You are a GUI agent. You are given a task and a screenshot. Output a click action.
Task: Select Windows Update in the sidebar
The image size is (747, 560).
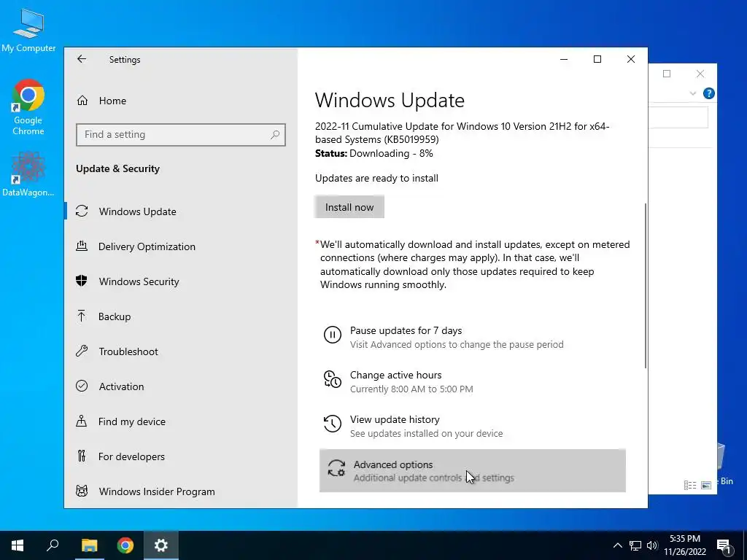click(181, 211)
